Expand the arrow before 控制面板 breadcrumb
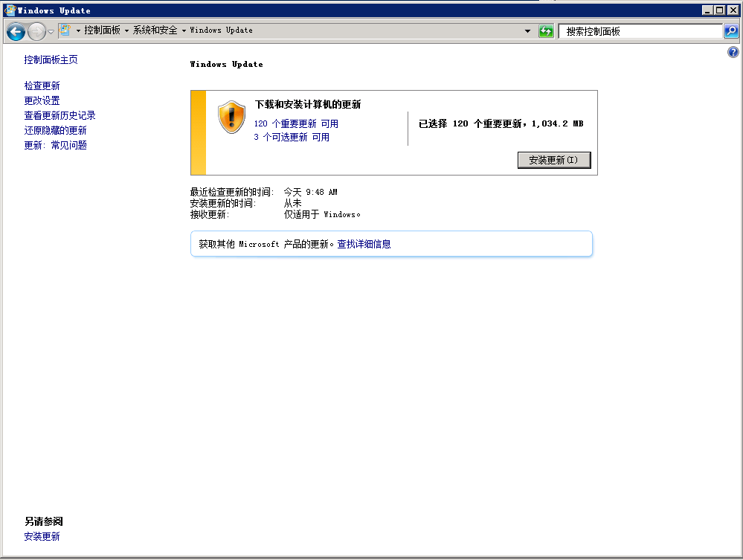743x560 pixels. pyautogui.click(x=78, y=30)
